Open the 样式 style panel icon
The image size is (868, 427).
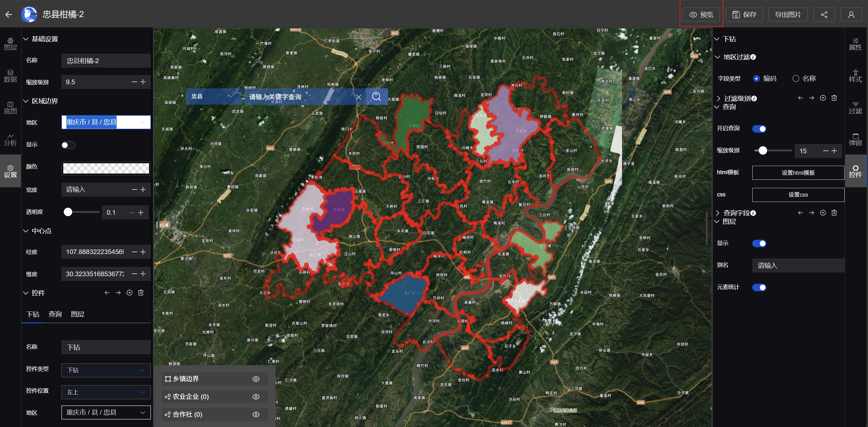855,76
